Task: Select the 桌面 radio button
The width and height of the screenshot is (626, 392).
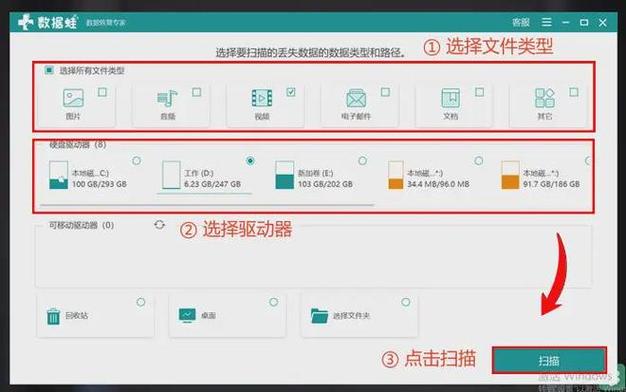Action: coord(273,302)
